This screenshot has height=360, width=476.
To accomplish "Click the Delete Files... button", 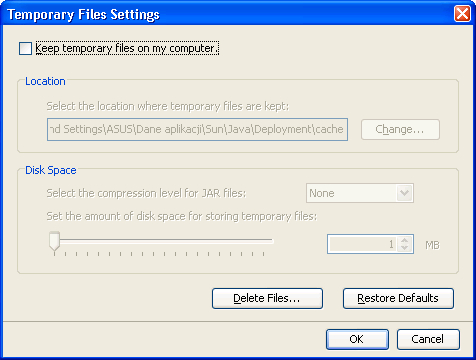I will pyautogui.click(x=267, y=298).
